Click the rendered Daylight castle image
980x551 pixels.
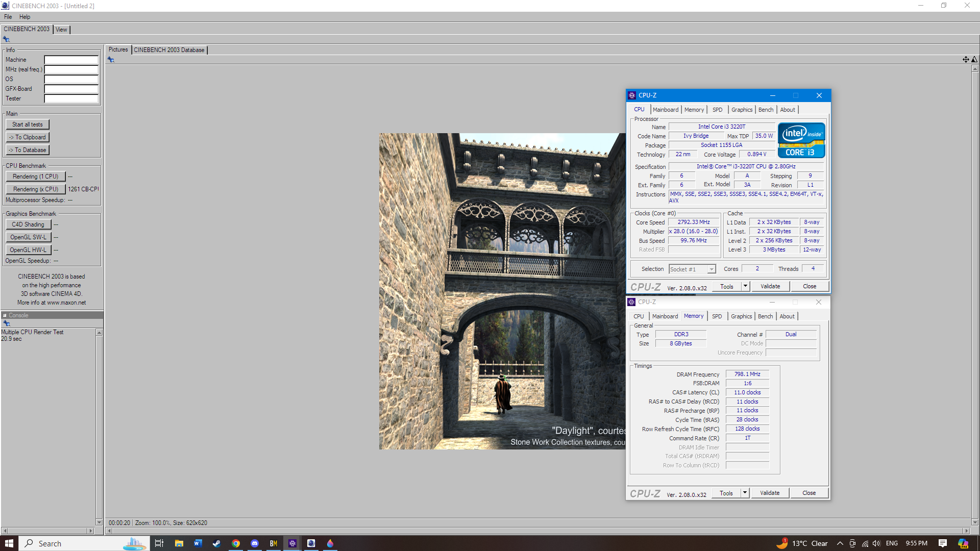(x=502, y=291)
